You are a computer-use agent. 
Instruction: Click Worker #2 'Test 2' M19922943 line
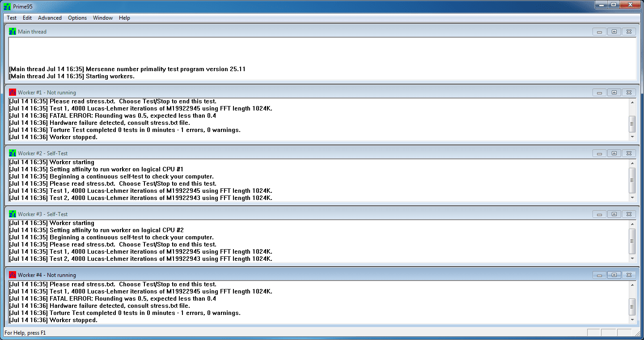pyautogui.click(x=141, y=198)
